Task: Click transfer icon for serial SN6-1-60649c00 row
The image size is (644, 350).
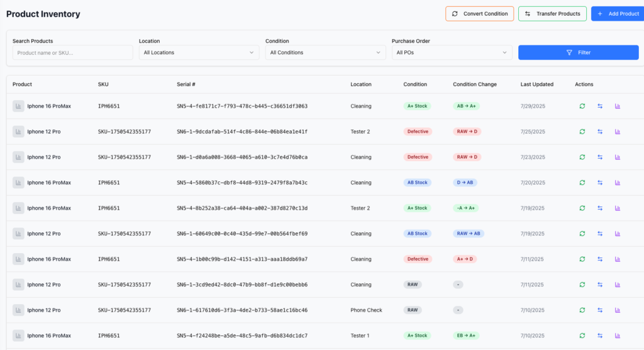Action: point(600,234)
